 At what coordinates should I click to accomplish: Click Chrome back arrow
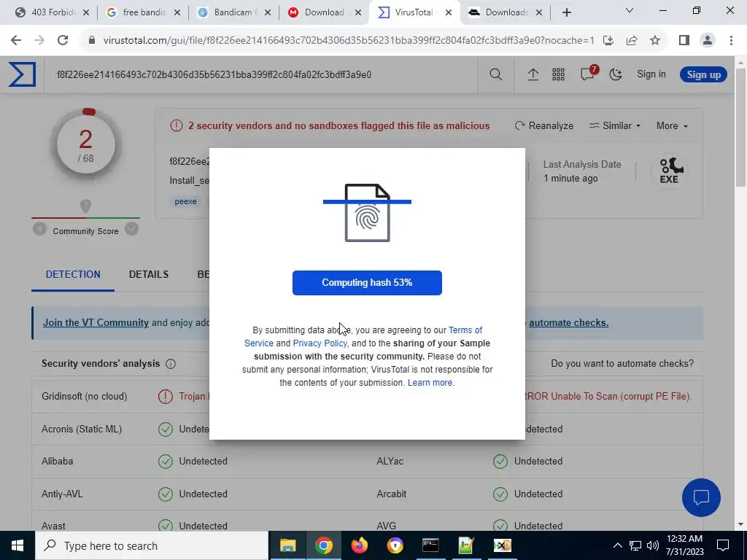click(x=16, y=41)
